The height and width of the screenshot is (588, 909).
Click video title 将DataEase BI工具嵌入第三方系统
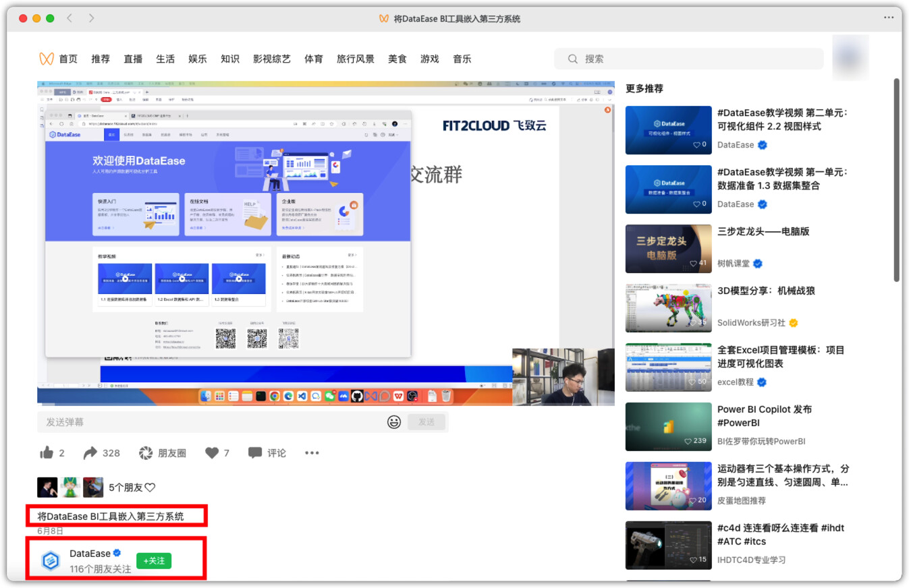coord(111,517)
